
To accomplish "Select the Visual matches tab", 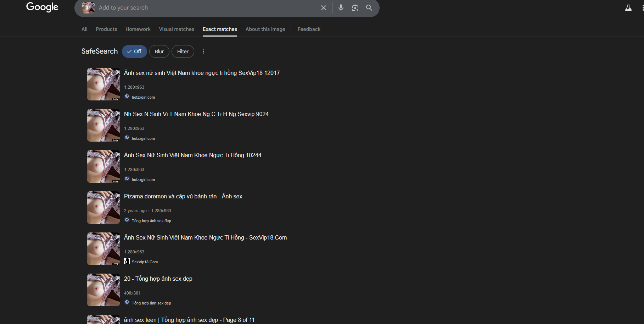I will (x=177, y=29).
